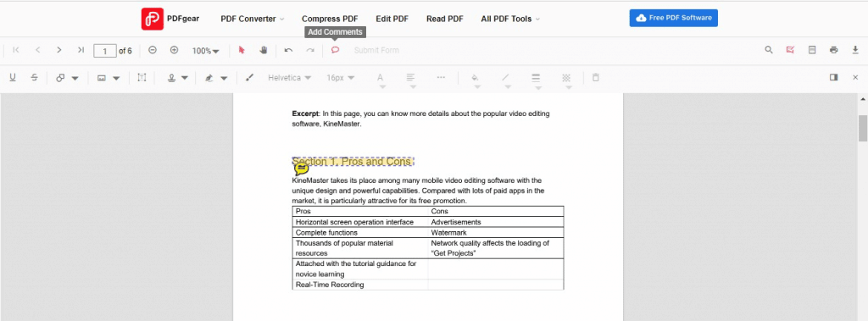Delete the selected annotation with trash icon
868x321 pixels.
pos(596,77)
